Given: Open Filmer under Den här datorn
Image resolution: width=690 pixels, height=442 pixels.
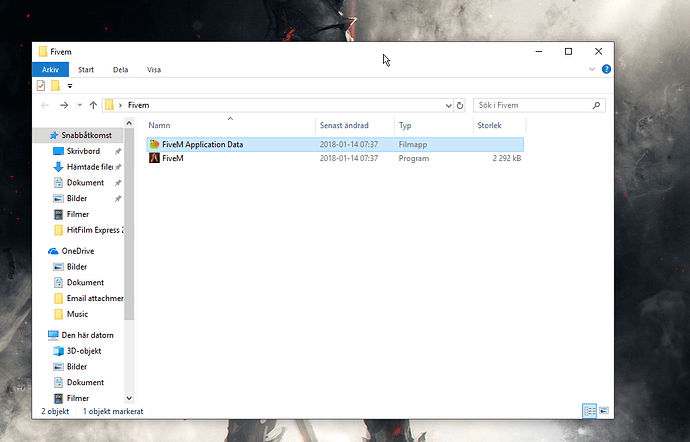Looking at the screenshot, I should click(x=78, y=398).
